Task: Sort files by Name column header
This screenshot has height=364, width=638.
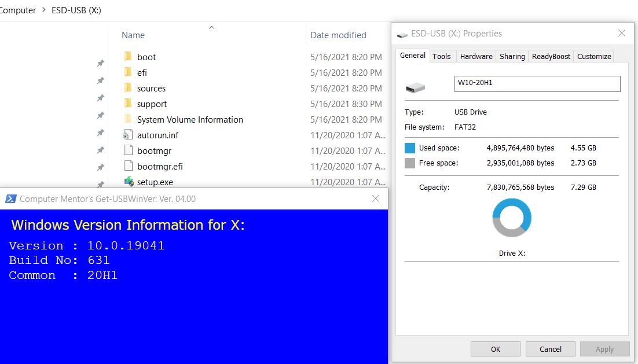Action: click(133, 35)
